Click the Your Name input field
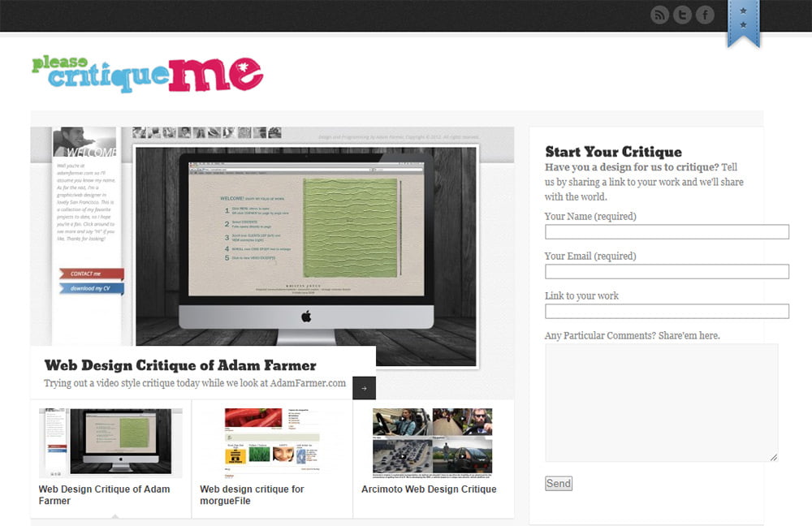This screenshot has width=812, height=526. tap(667, 231)
